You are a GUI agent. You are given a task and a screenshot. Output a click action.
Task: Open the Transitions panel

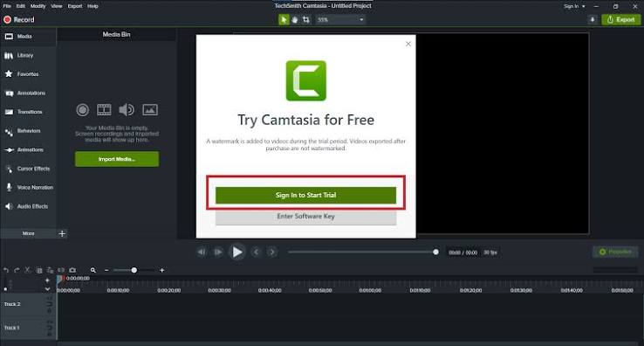28,112
